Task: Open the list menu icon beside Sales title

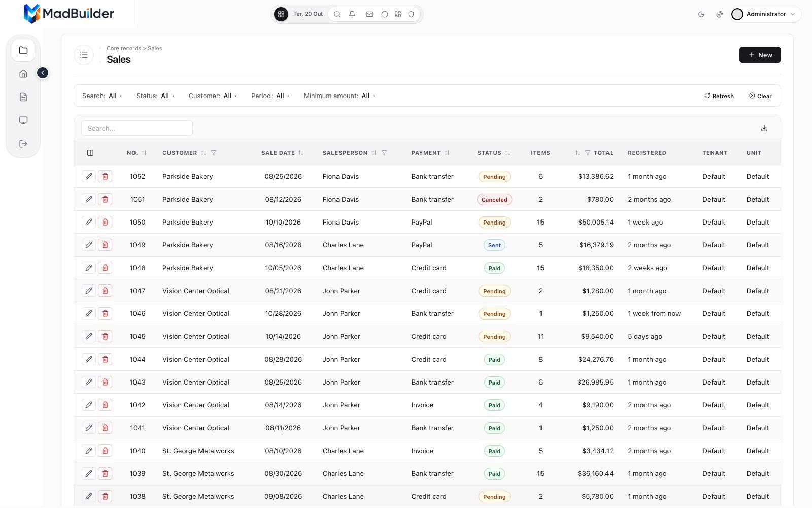Action: 84,55
